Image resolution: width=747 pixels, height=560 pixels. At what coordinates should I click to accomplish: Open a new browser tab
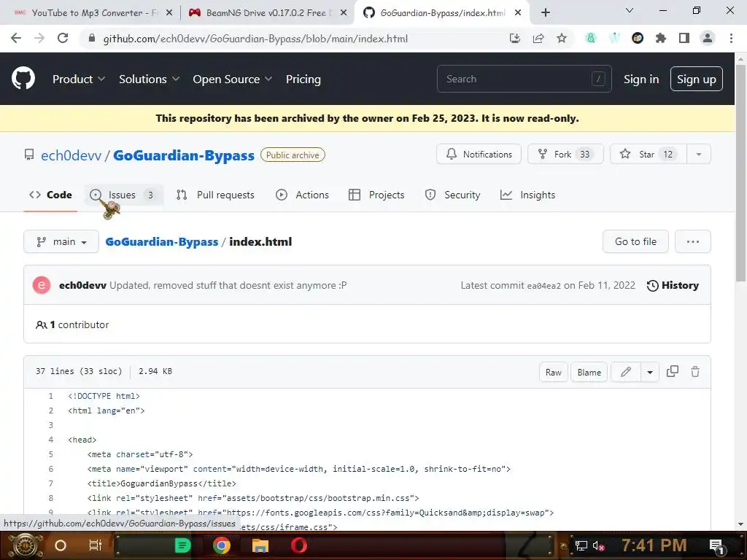pyautogui.click(x=546, y=13)
